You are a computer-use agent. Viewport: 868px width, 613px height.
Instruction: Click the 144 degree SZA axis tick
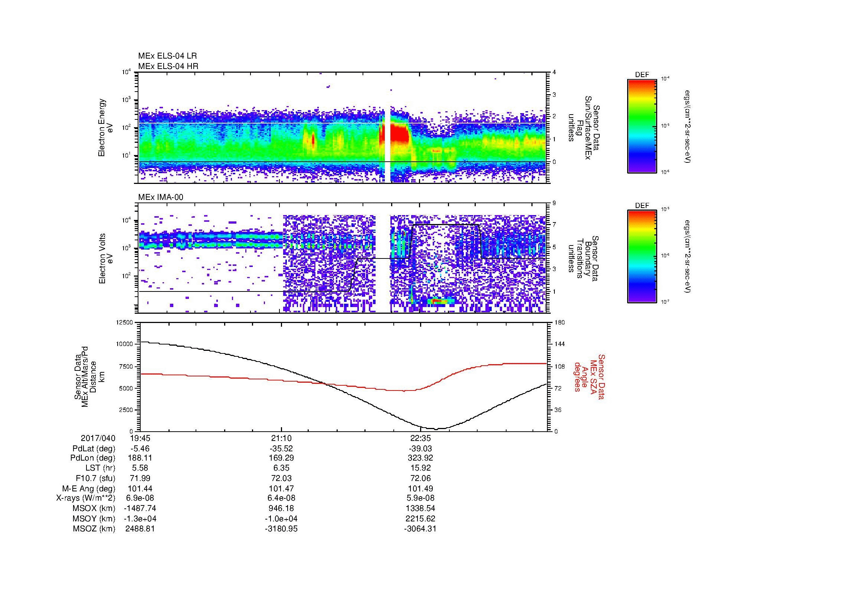pyautogui.click(x=560, y=344)
